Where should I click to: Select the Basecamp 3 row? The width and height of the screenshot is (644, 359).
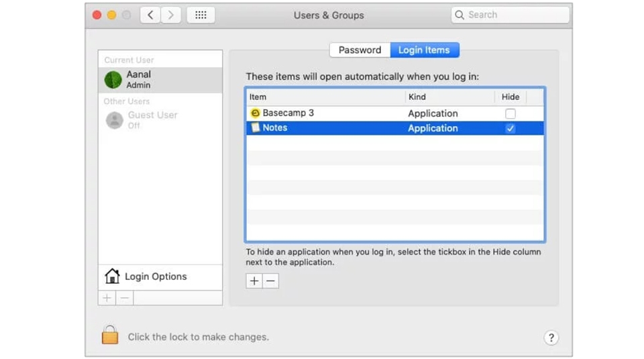(395, 113)
